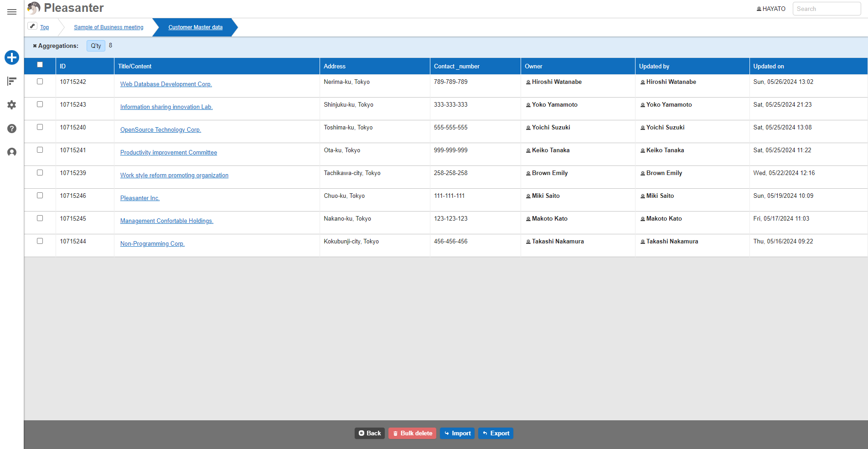The image size is (868, 449).
Task: Go to Top breadcrumb
Action: coord(45,27)
